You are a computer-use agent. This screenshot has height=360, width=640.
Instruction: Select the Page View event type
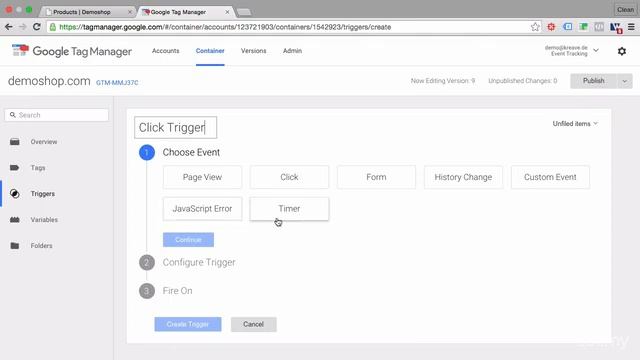click(x=202, y=177)
